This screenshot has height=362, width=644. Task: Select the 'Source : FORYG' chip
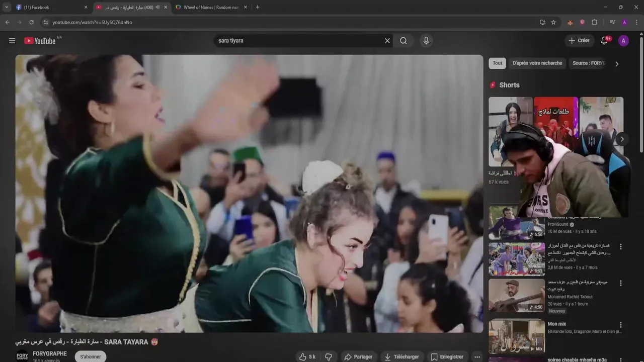pyautogui.click(x=589, y=63)
